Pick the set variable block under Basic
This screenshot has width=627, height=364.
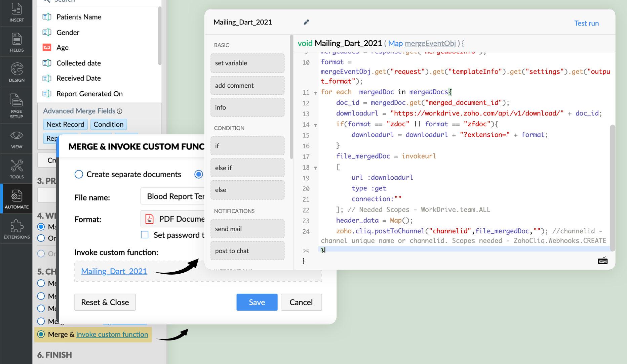pos(247,63)
